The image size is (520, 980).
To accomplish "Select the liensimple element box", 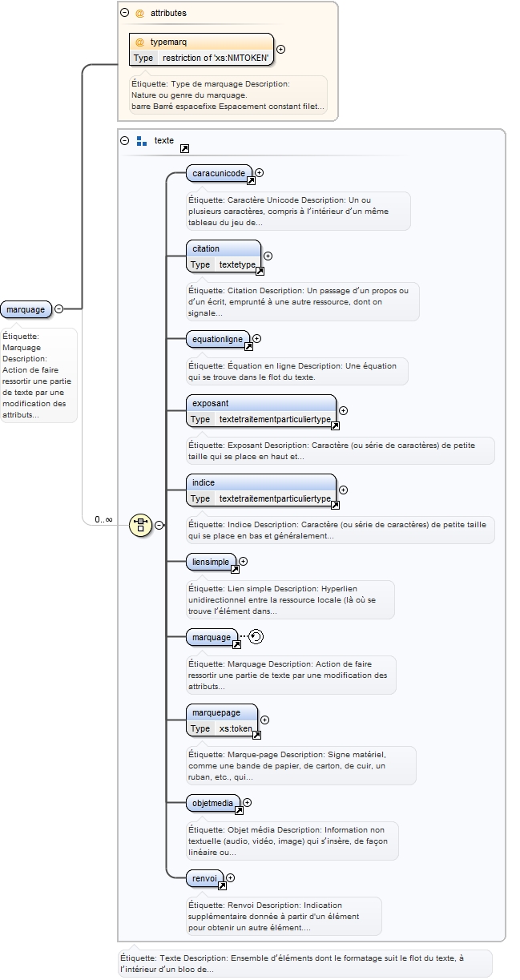I will click(x=211, y=563).
